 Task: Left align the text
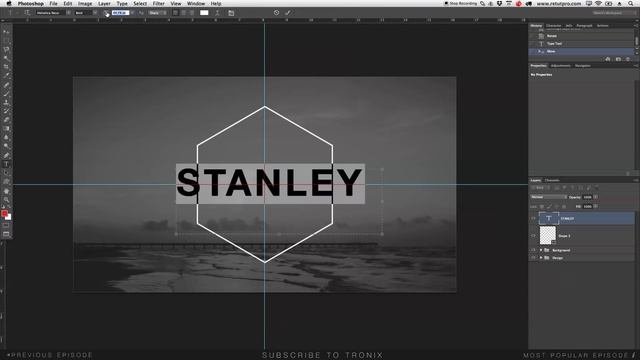[176, 13]
